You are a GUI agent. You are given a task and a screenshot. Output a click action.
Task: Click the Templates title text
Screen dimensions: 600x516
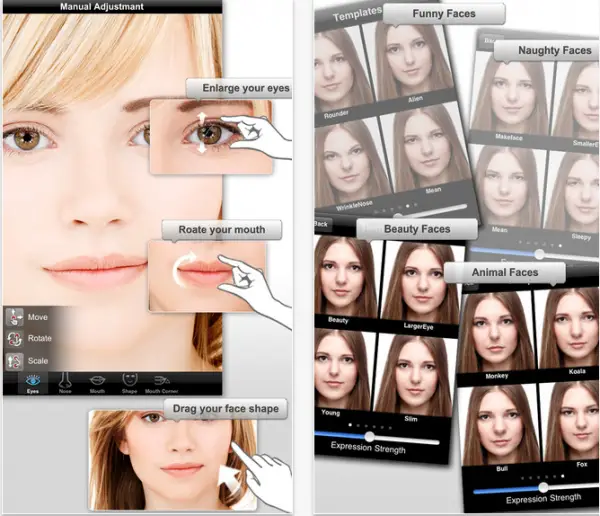[x=357, y=14]
